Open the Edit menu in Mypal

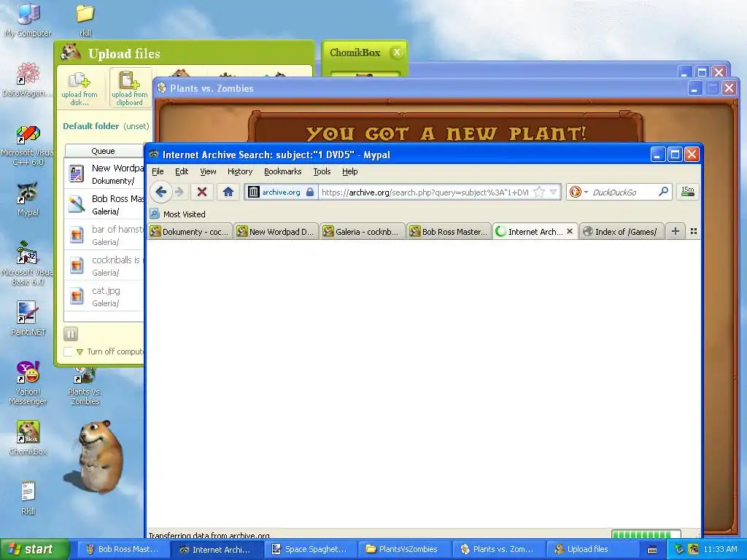click(182, 171)
